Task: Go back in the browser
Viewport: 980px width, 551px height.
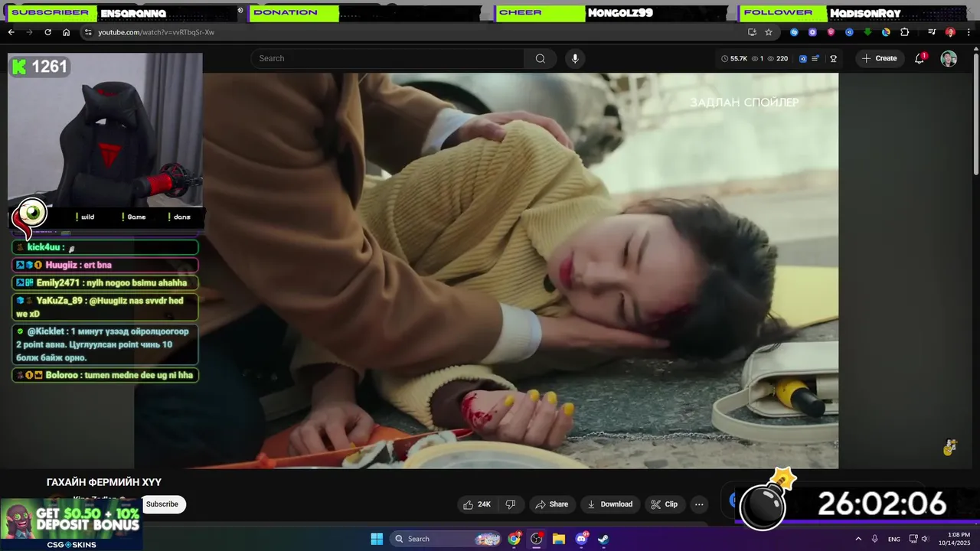Action: coord(11,32)
